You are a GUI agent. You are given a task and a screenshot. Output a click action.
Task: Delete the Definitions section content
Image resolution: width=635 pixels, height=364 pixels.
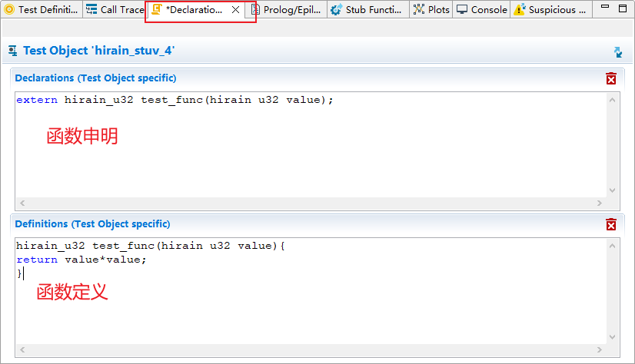[611, 224]
